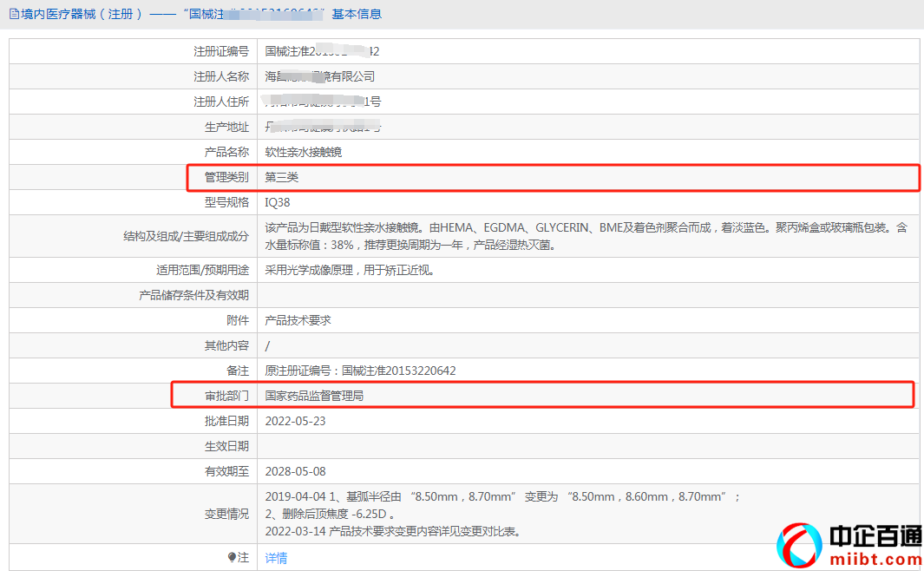This screenshot has width=924, height=571.
Task: Click the approval date 2022-05-23
Action: point(296,421)
